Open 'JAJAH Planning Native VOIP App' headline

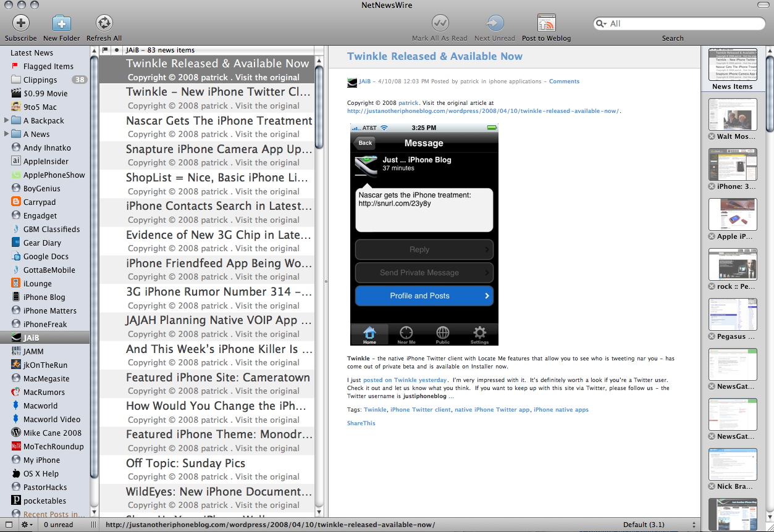click(x=219, y=320)
